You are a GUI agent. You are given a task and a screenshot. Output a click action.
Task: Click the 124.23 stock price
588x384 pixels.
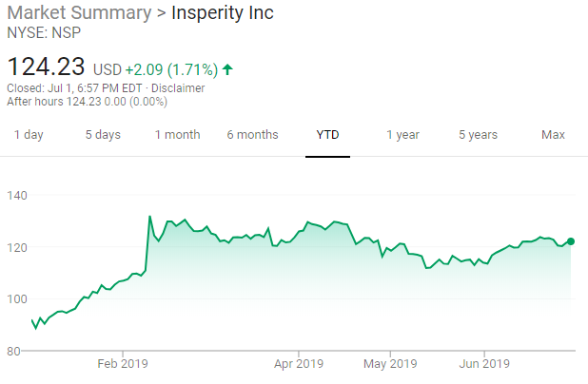(x=46, y=68)
